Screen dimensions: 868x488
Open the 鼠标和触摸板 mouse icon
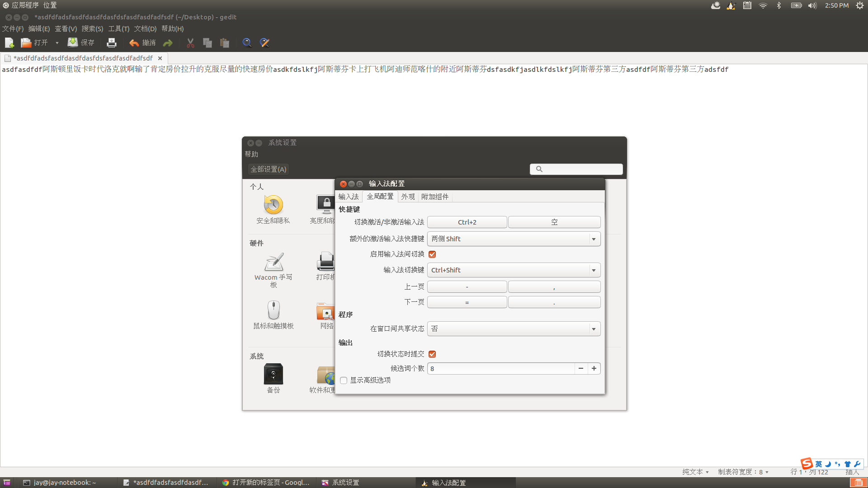click(273, 310)
